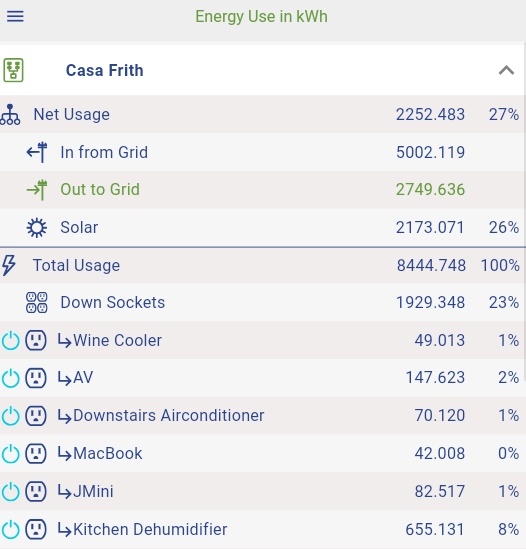The image size is (526, 549).
Task: Click the Out to Grid value 2749.636
Action: 430,189
